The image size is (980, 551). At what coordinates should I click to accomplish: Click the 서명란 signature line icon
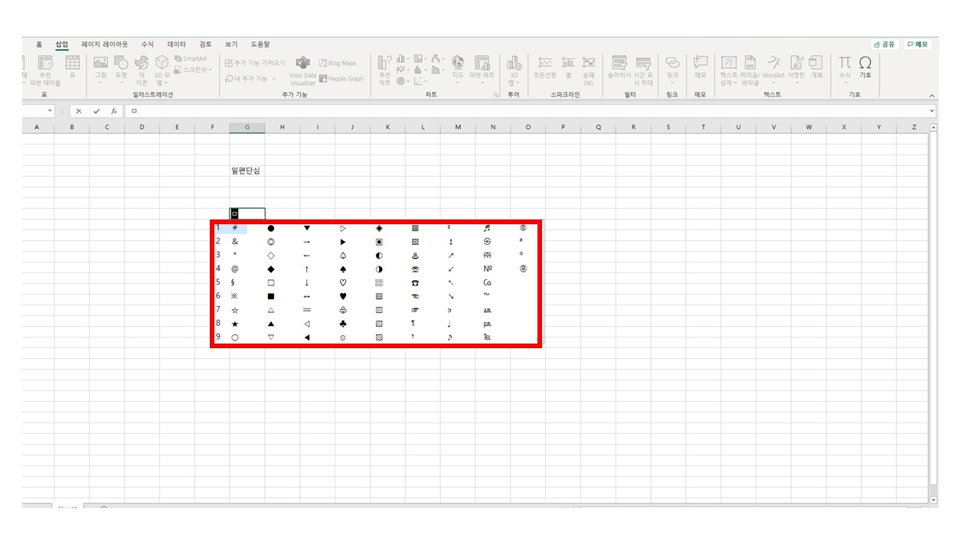click(x=797, y=70)
